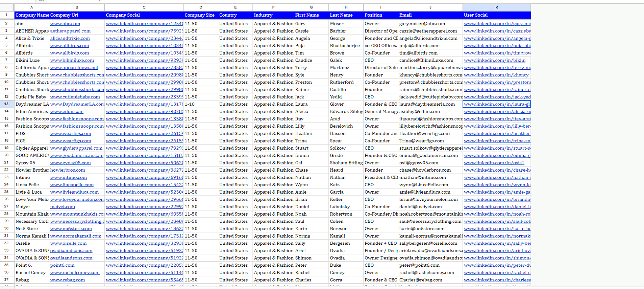Select the Linea Pelle company cell

pyautogui.click(x=32, y=185)
